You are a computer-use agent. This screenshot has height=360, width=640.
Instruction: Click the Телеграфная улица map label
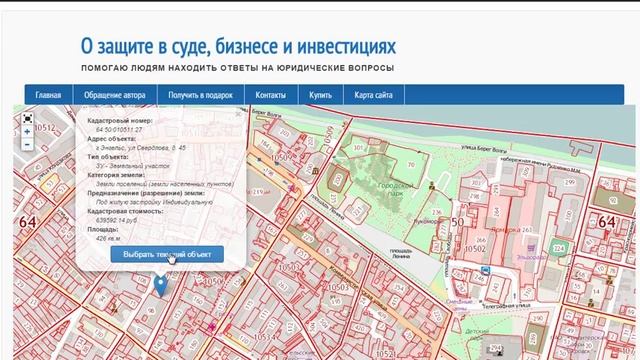(506, 305)
